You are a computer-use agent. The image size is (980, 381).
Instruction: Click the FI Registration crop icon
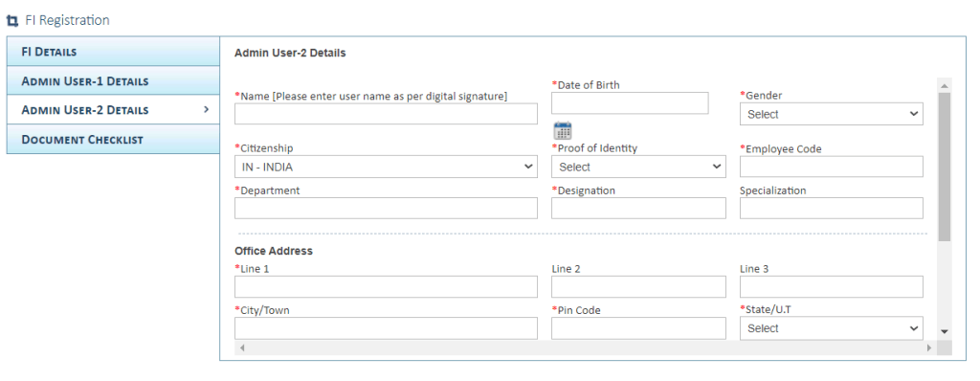(11, 21)
